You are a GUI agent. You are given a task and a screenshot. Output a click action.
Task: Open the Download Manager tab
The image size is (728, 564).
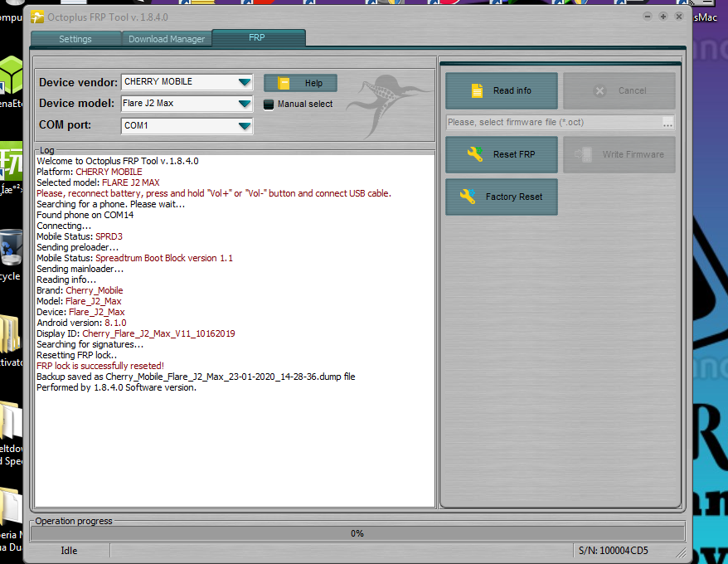pyautogui.click(x=167, y=39)
